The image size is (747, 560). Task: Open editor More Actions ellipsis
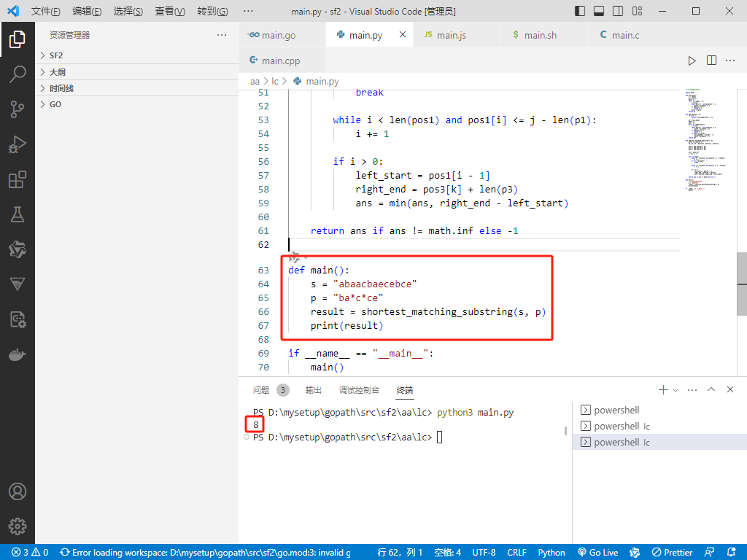730,61
